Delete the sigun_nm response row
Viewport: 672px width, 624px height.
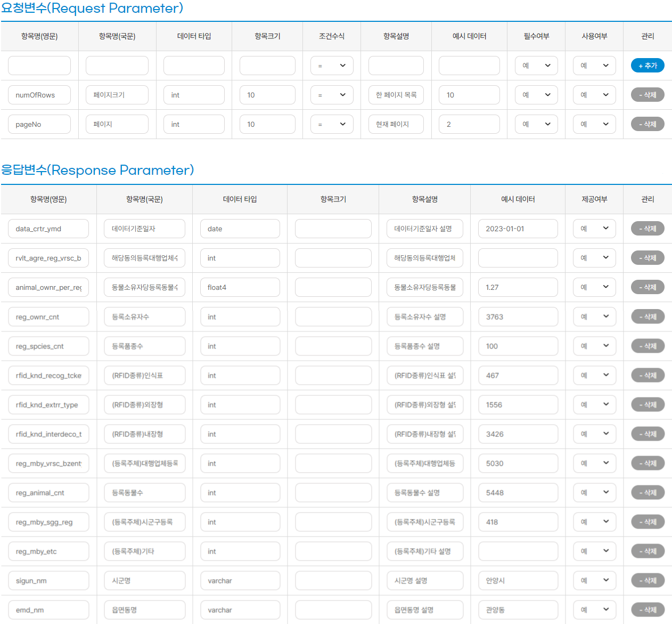648,580
